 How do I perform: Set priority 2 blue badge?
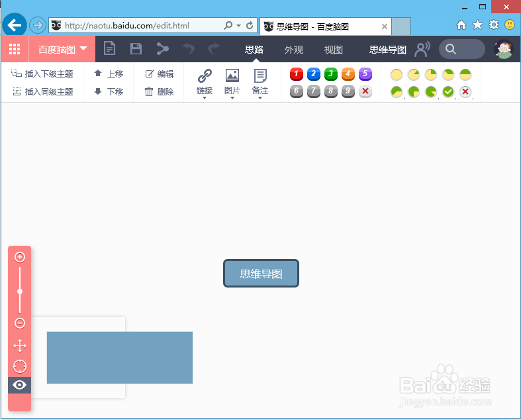314,74
